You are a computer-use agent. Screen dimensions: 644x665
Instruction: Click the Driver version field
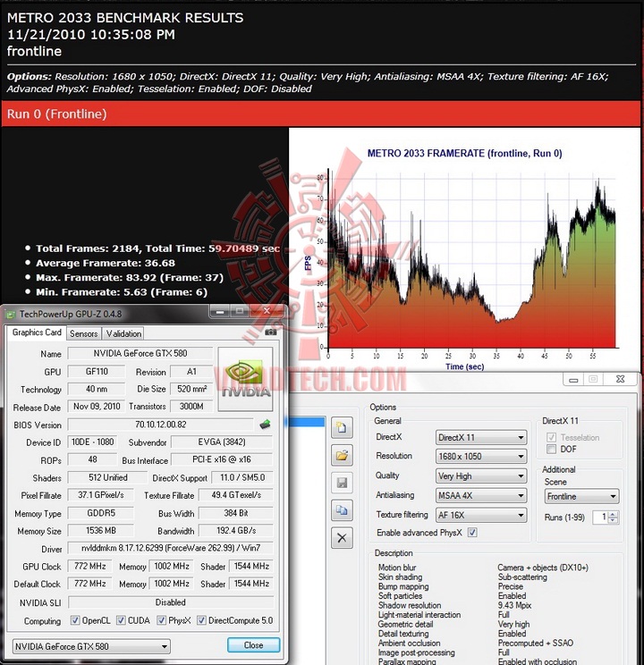coord(170,548)
